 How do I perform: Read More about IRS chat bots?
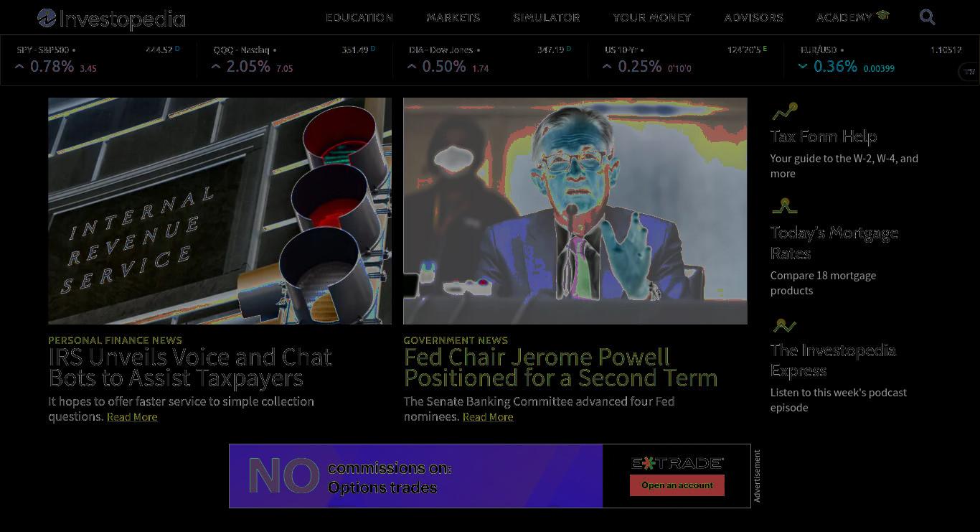point(132,417)
